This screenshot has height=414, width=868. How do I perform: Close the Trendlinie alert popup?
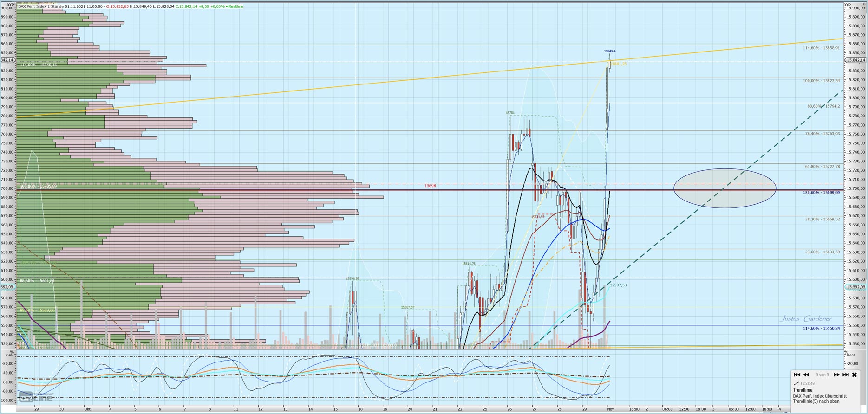point(855,375)
